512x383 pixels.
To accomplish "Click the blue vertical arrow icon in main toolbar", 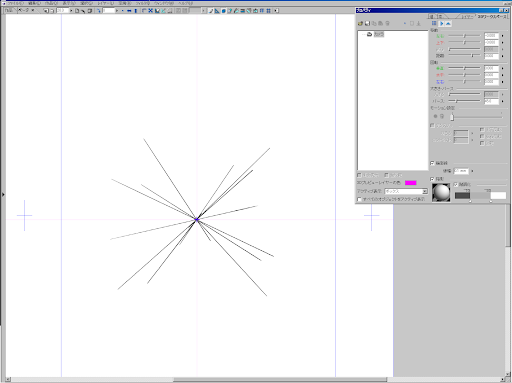I will [136, 11].
